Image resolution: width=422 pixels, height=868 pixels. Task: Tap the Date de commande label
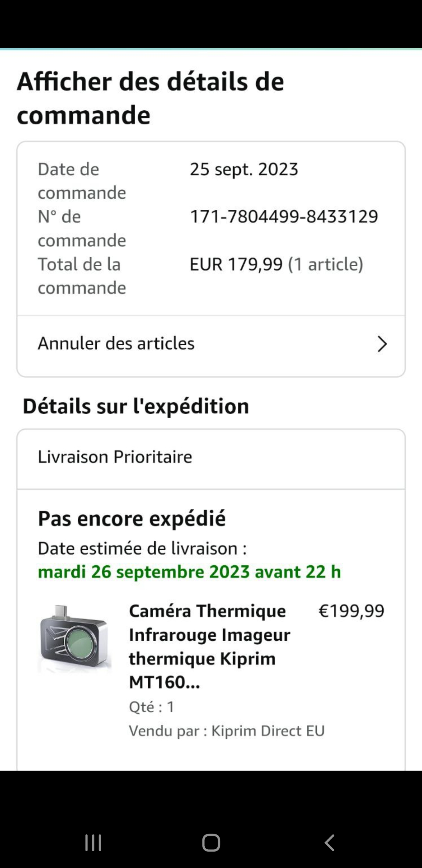click(82, 181)
